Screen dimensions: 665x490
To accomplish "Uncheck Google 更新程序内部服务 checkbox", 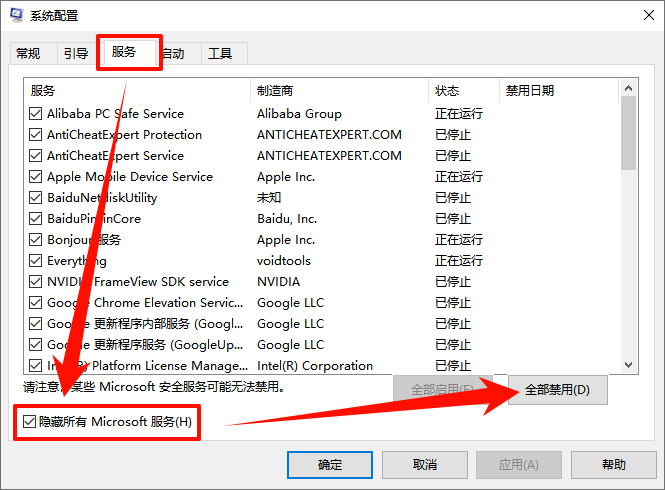I will click(x=36, y=324).
